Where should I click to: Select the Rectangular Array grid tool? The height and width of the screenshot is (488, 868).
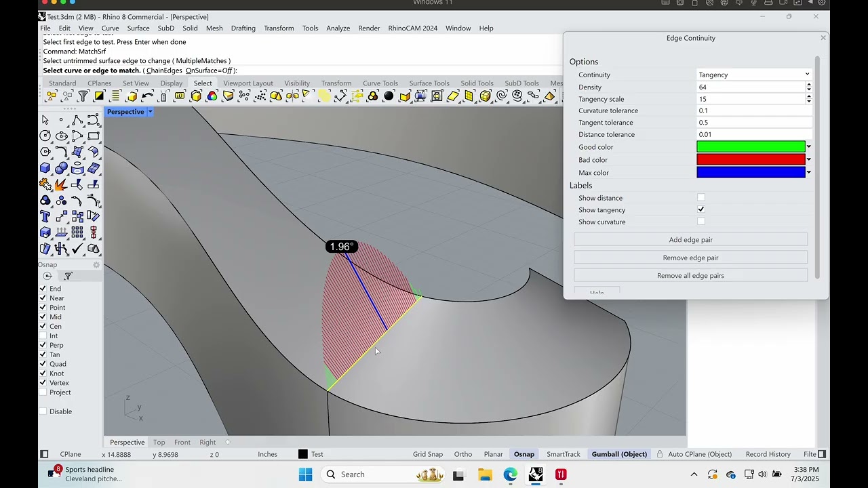[77, 233]
